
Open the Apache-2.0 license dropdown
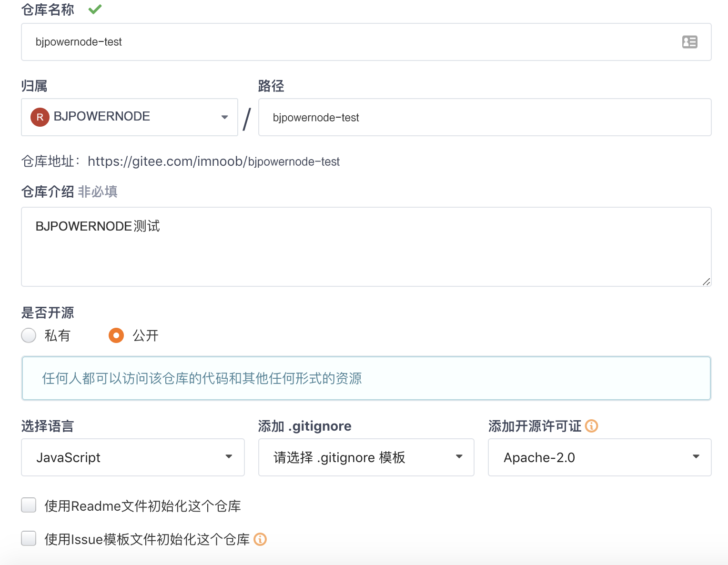click(x=599, y=457)
